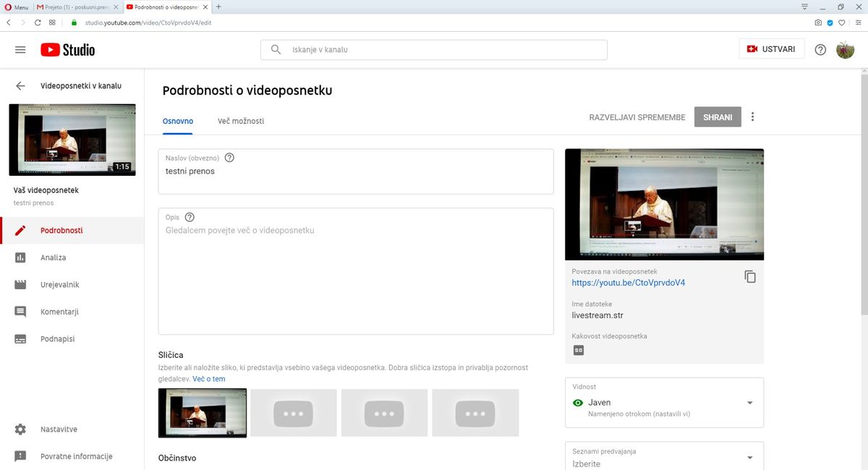Screen dimensions: 868x470
Task: Expand the Vidnost visibility dropdown
Action: click(x=749, y=403)
